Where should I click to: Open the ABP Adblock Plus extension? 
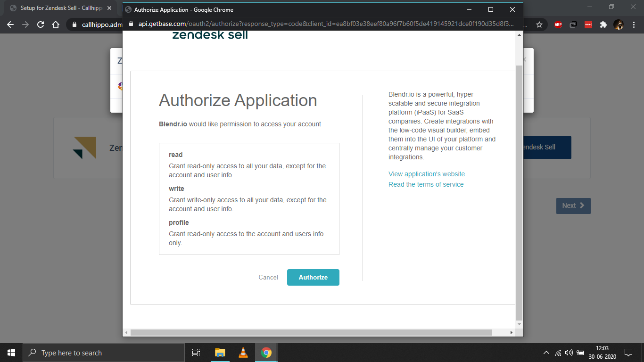[x=558, y=25]
